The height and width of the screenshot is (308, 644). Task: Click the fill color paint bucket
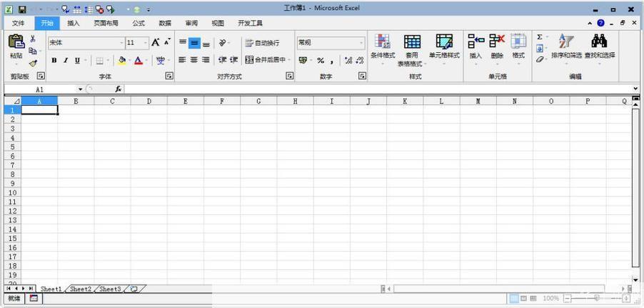tap(121, 61)
